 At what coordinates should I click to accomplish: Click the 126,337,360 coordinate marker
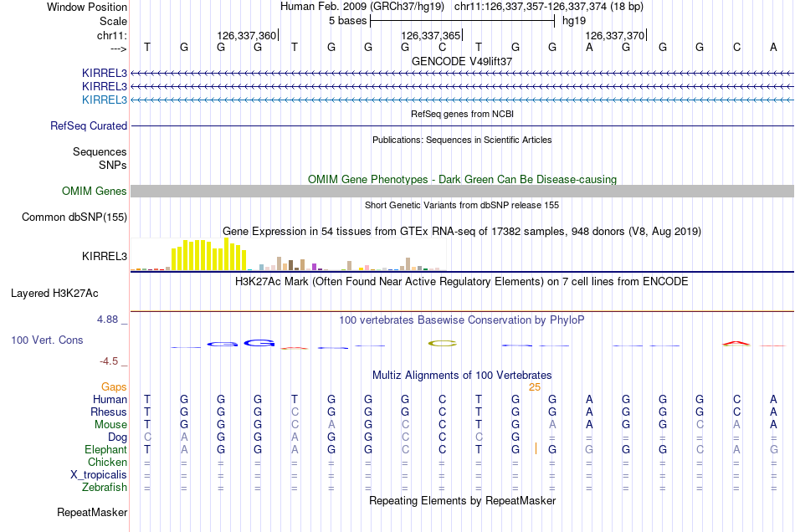coord(246,35)
